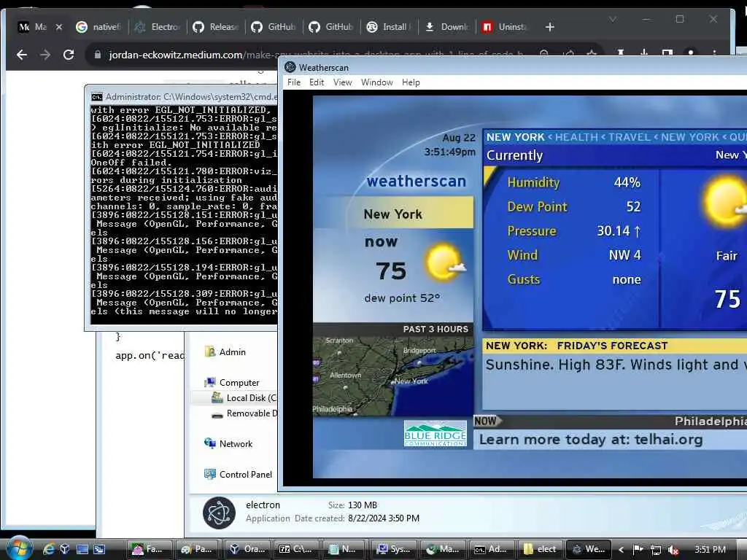
Task: Click the muted volume tray icon
Action: click(x=673, y=550)
